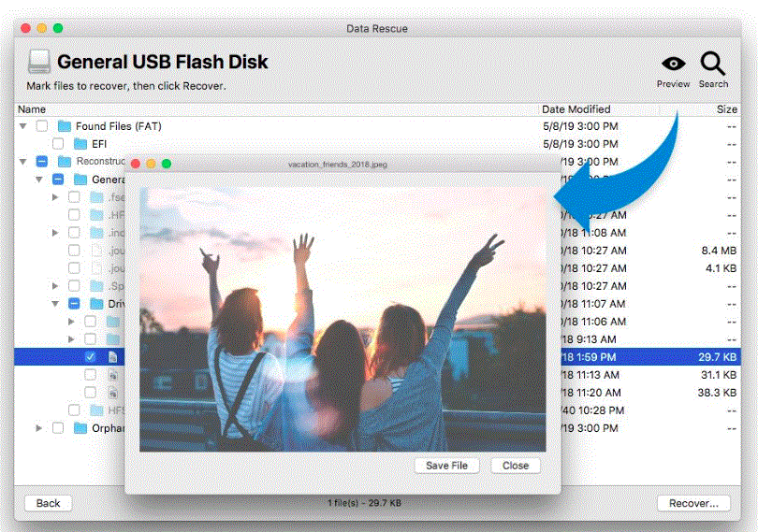Check the Orphan folder checkbox
758x532 pixels.
click(58, 428)
